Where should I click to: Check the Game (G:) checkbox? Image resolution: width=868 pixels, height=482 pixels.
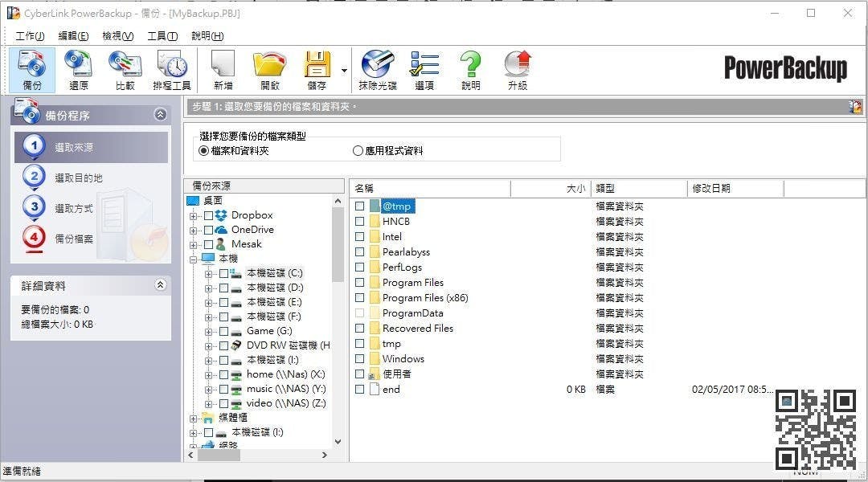pyautogui.click(x=223, y=331)
